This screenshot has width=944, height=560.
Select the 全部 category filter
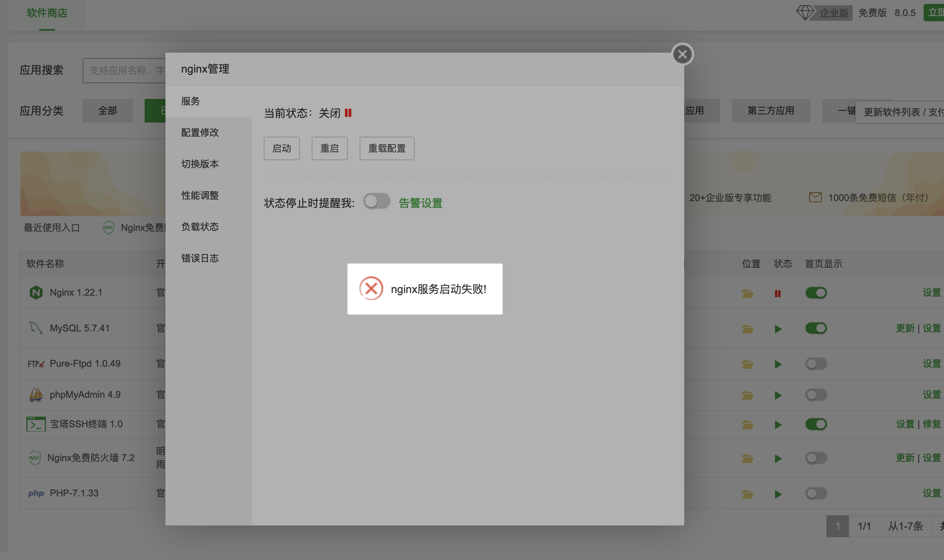point(108,111)
